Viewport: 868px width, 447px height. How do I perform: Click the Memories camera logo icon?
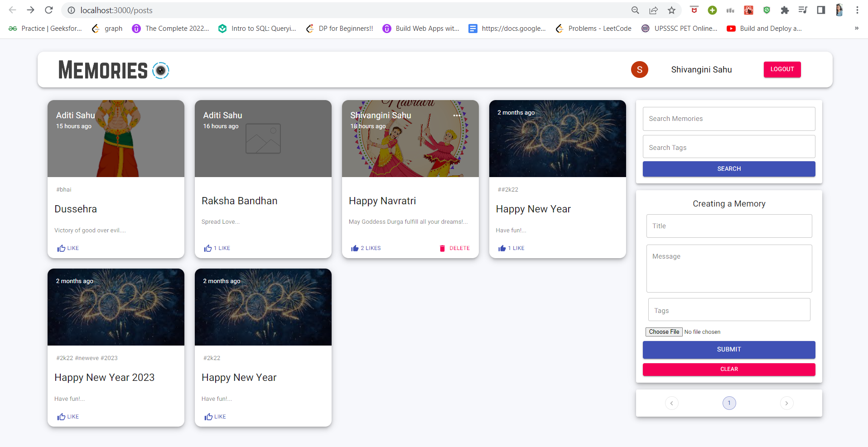tap(160, 70)
